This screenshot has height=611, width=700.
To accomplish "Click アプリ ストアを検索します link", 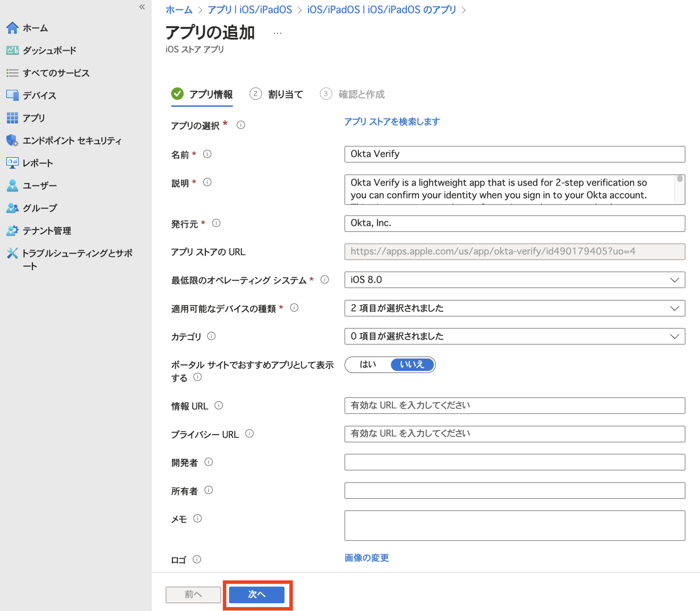I will click(392, 122).
